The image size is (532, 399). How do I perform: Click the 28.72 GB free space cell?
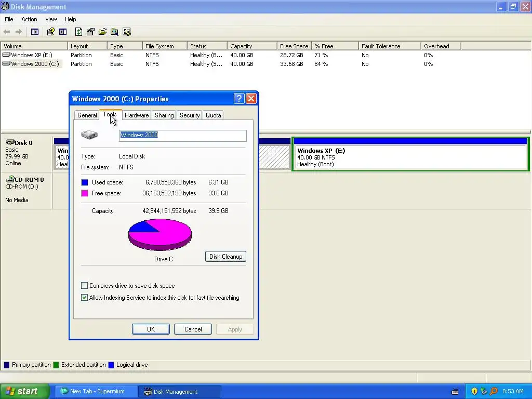[291, 55]
